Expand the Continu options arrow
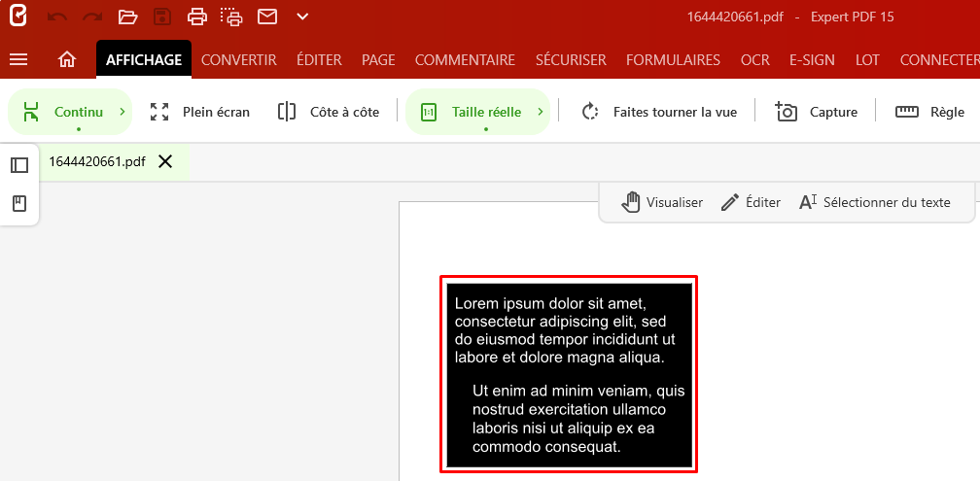 [122, 113]
